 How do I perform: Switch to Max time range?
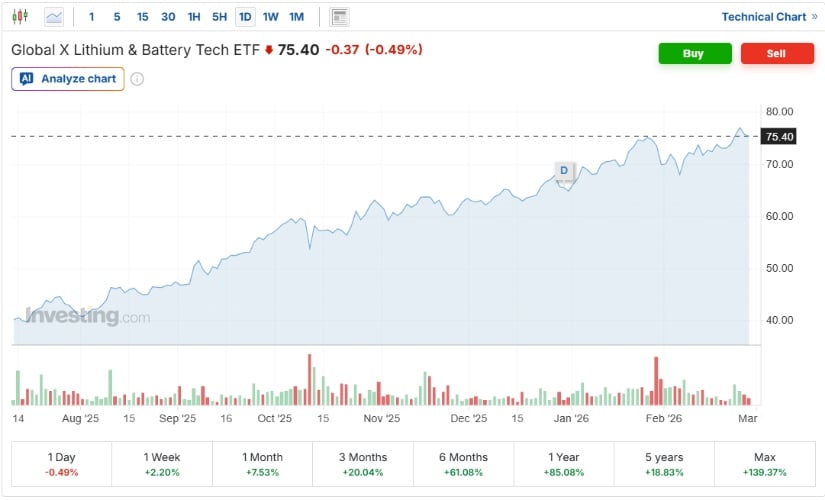tap(764, 464)
